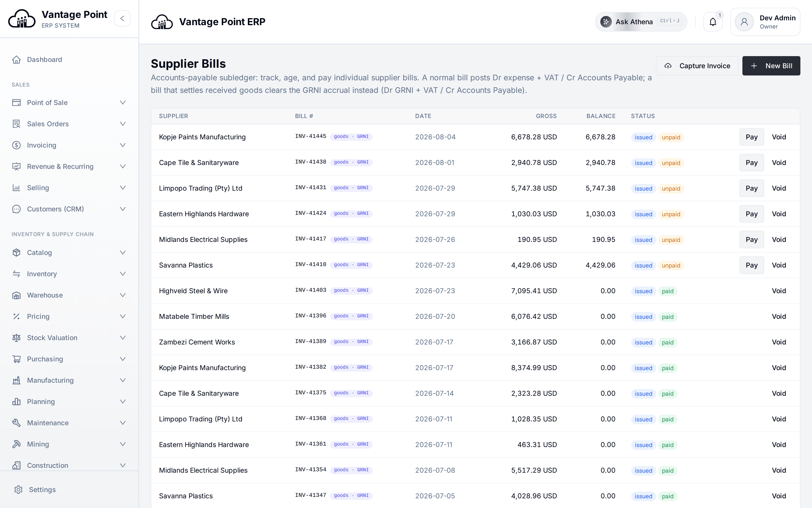Click the BALANCE column header

pos(601,116)
